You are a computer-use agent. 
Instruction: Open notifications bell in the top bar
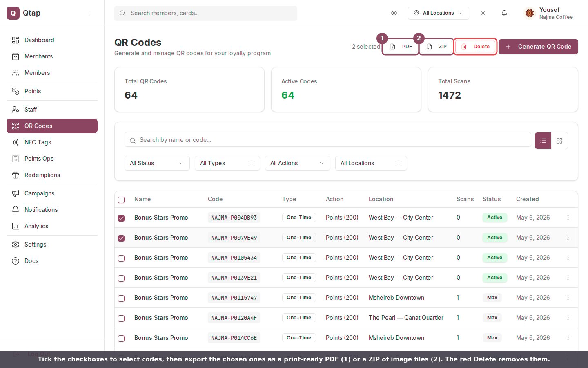[504, 13]
